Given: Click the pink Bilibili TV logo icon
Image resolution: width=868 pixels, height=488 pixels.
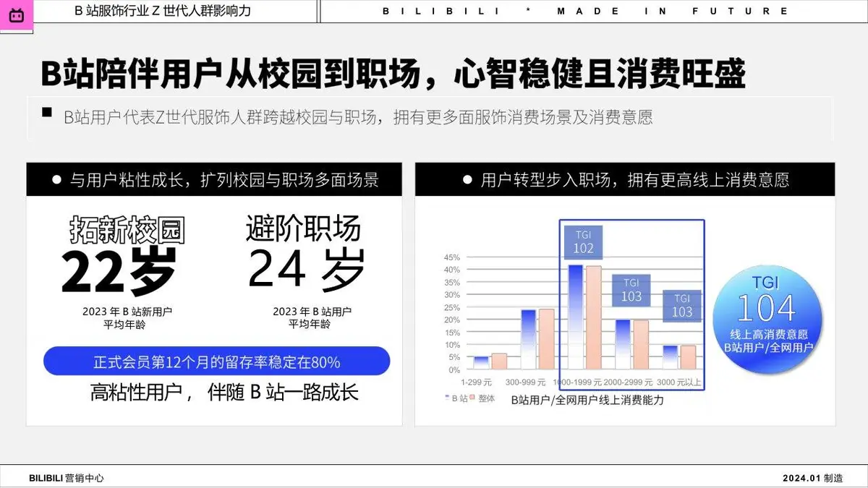Looking at the screenshot, I should click(x=17, y=14).
